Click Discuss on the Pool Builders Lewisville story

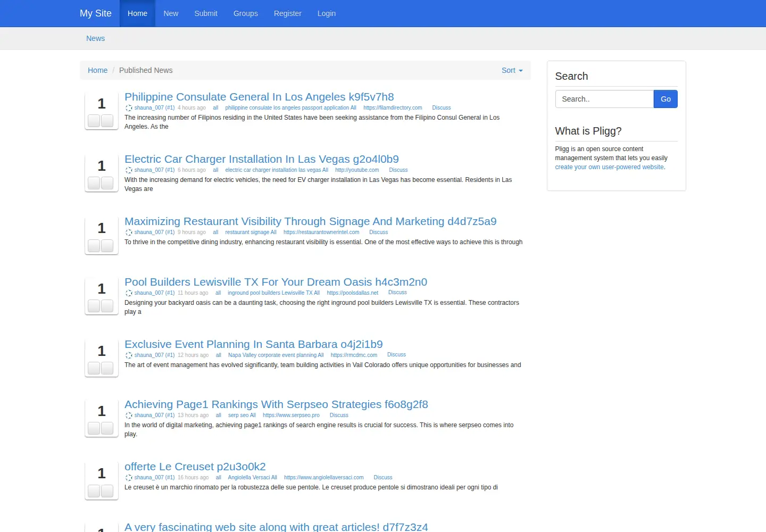click(397, 293)
